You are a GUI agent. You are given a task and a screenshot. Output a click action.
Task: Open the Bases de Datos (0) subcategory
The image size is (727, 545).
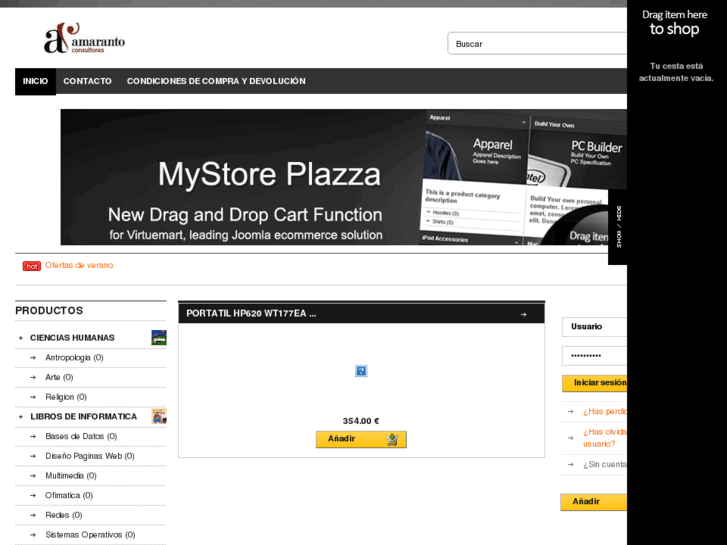click(x=81, y=436)
